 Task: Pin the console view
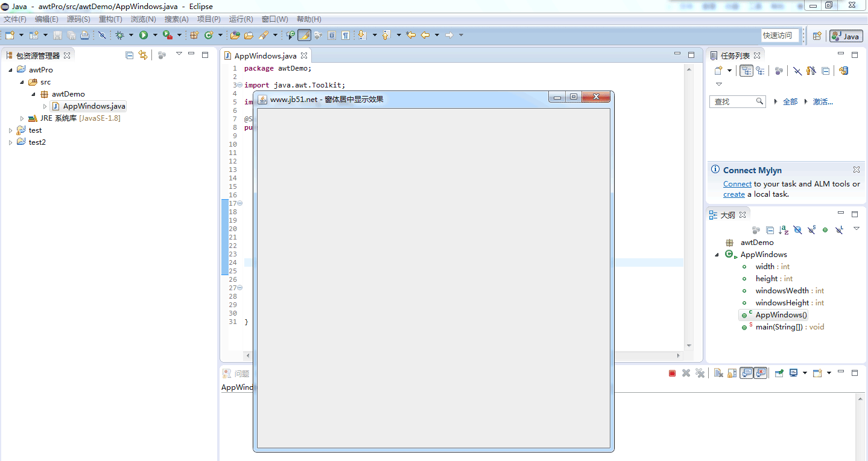coord(779,372)
